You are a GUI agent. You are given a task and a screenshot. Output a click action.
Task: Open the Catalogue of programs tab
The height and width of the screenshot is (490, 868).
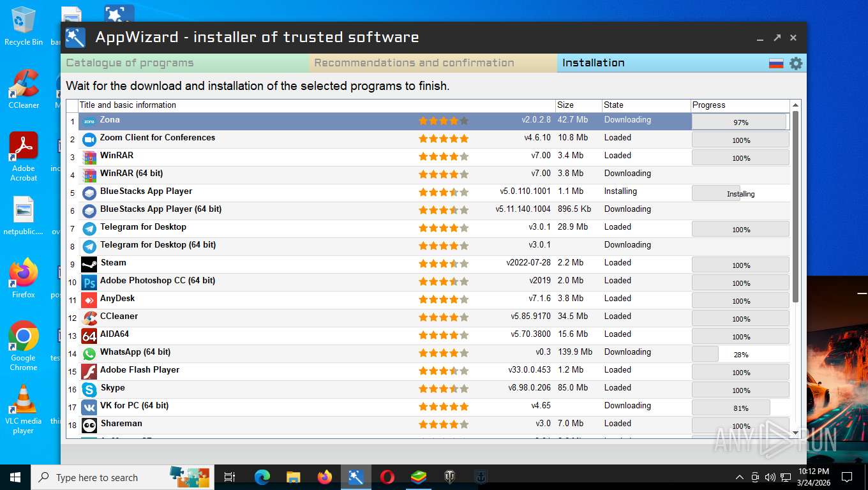pos(185,63)
